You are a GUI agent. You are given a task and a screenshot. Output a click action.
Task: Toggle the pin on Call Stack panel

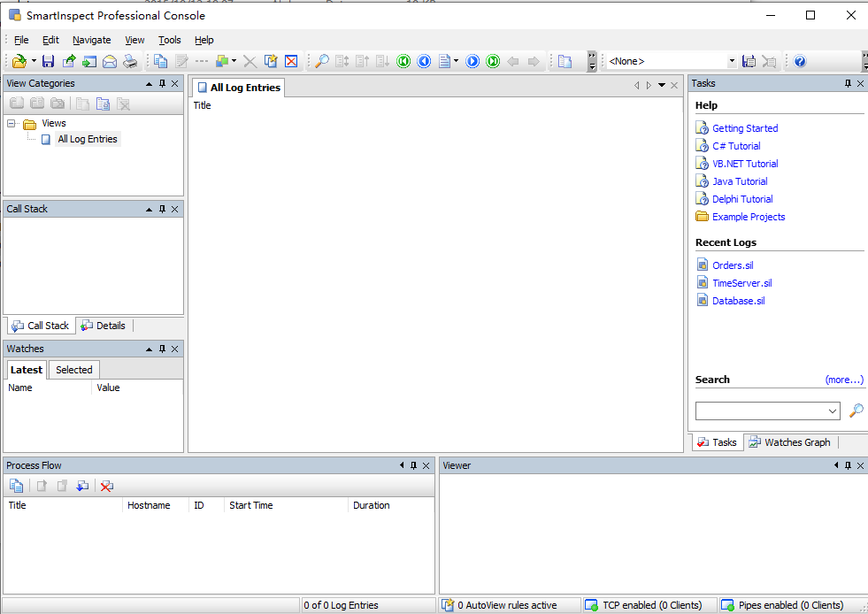tap(162, 210)
